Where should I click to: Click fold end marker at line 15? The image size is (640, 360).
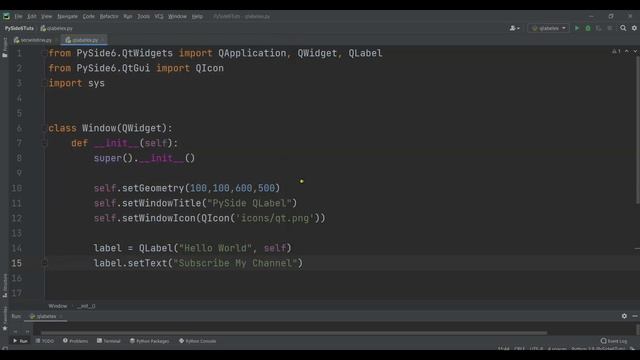pos(44,263)
